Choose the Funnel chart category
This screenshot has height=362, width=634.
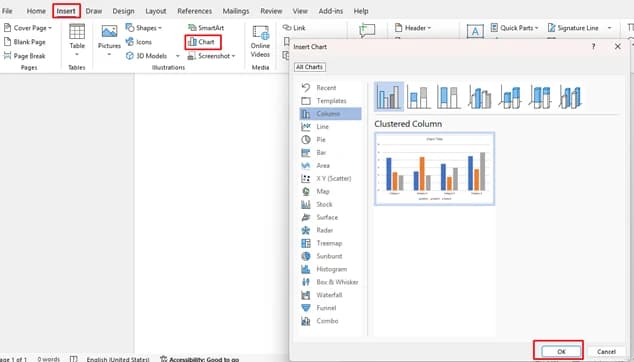click(330, 308)
